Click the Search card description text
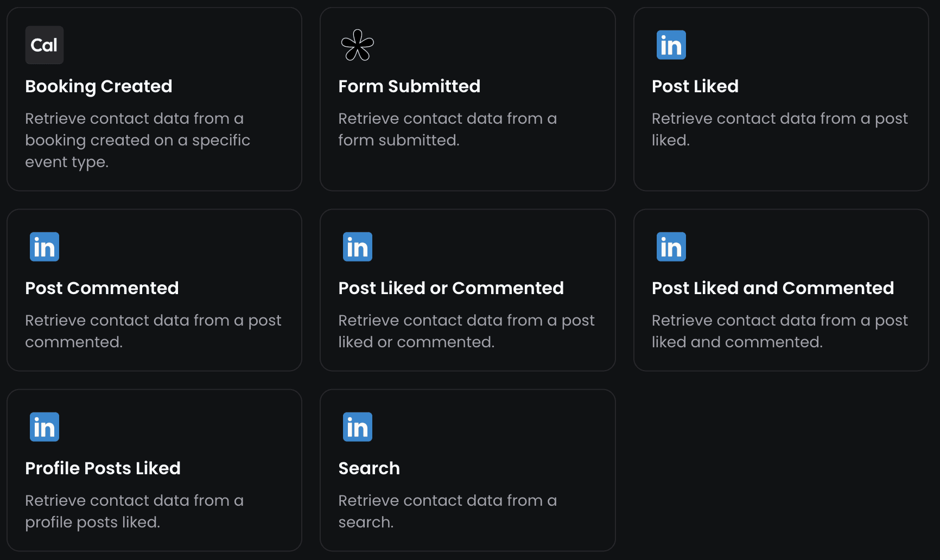Viewport: 940px width, 560px height. point(448,511)
